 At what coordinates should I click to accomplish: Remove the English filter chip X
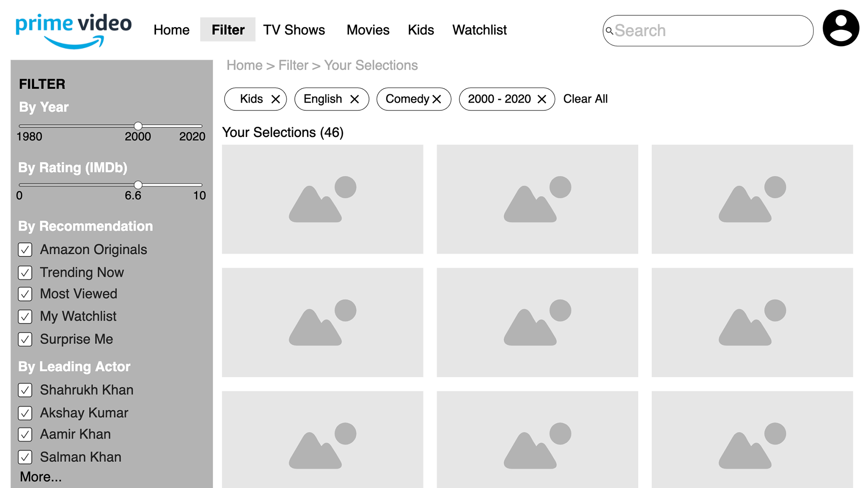click(354, 99)
